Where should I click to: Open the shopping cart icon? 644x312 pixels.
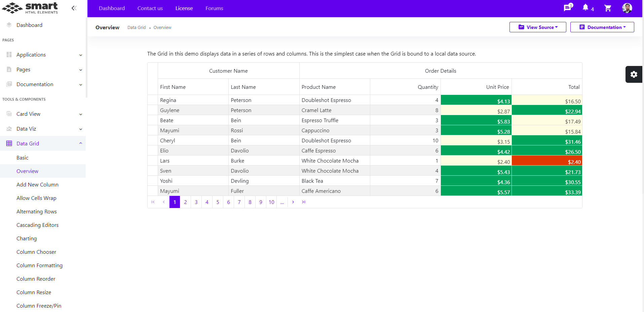tap(607, 8)
